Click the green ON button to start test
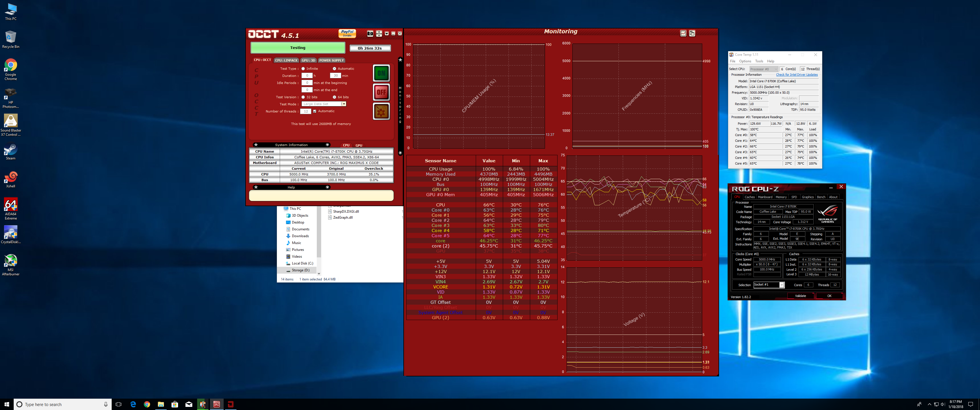The height and width of the screenshot is (410, 980). (x=381, y=73)
